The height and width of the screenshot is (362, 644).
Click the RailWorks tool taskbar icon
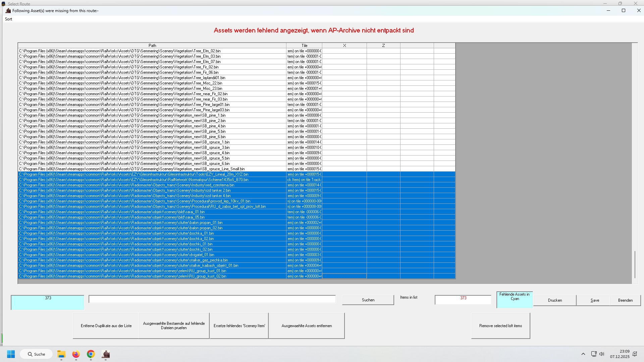pyautogui.click(x=106, y=354)
